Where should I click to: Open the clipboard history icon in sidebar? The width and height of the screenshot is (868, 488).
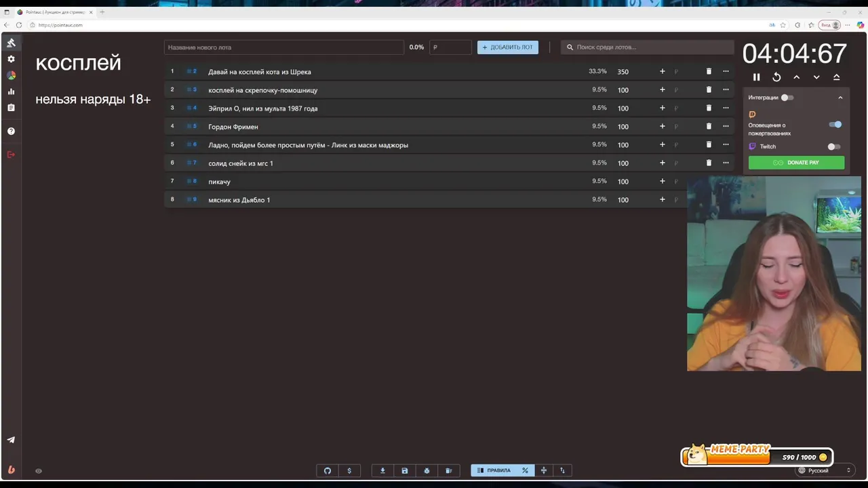[11, 108]
